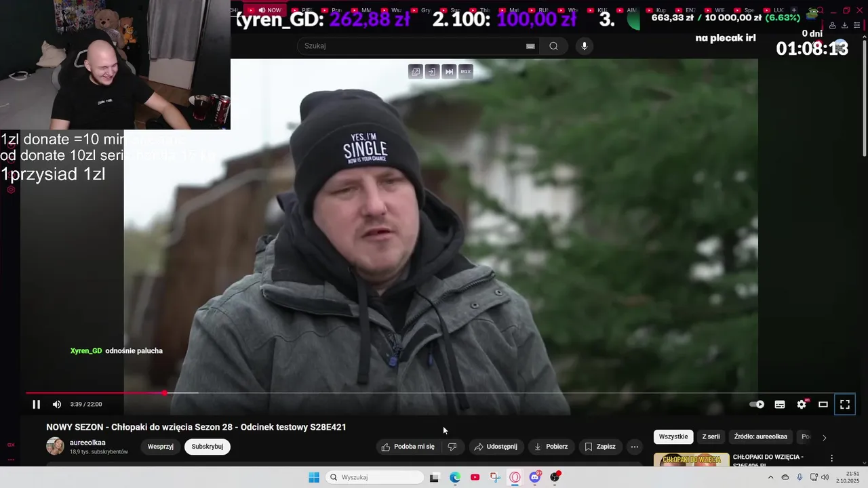Open the taskbar clock showing 21:51

click(848, 477)
